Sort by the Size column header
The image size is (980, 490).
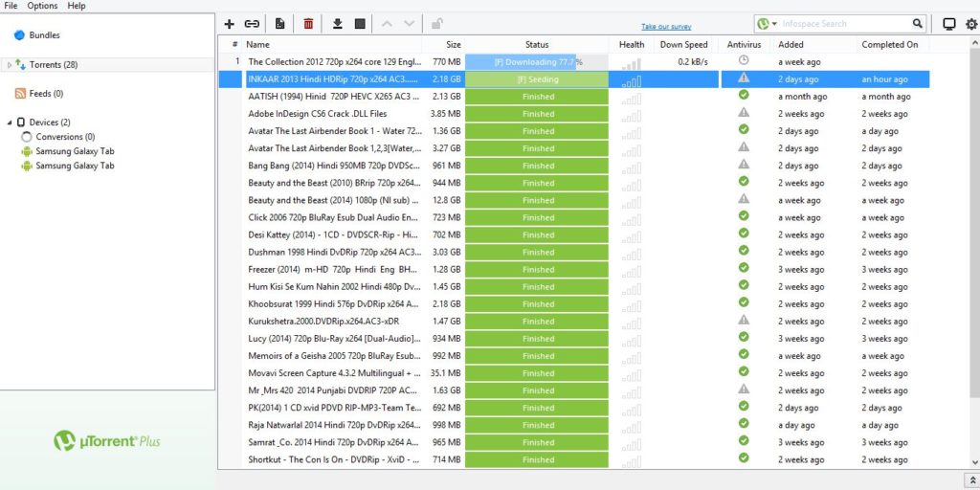tap(442, 44)
